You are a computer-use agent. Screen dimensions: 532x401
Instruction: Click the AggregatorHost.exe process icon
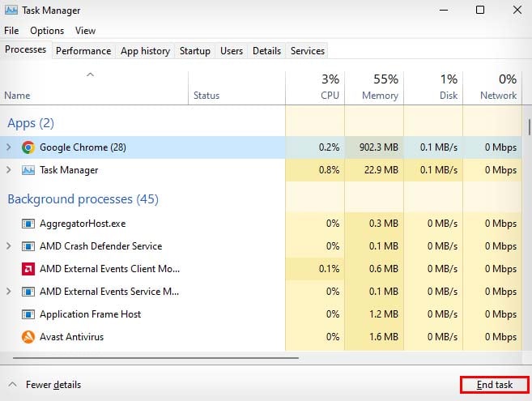[x=28, y=224]
